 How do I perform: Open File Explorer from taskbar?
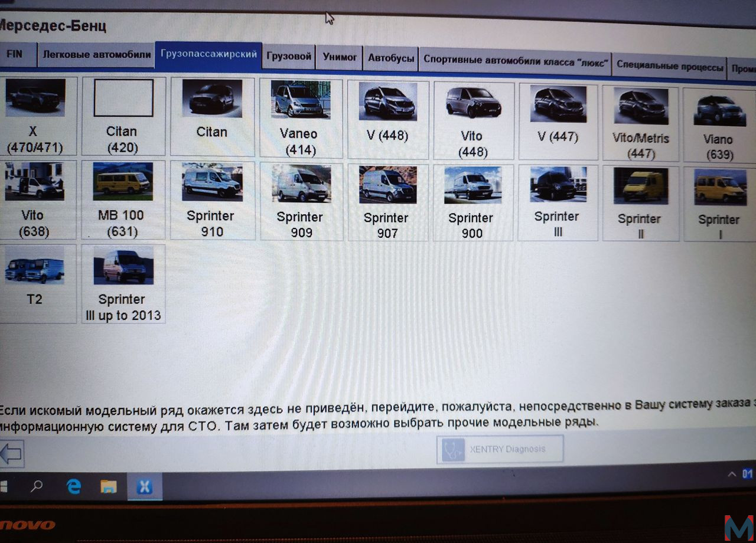click(x=109, y=487)
